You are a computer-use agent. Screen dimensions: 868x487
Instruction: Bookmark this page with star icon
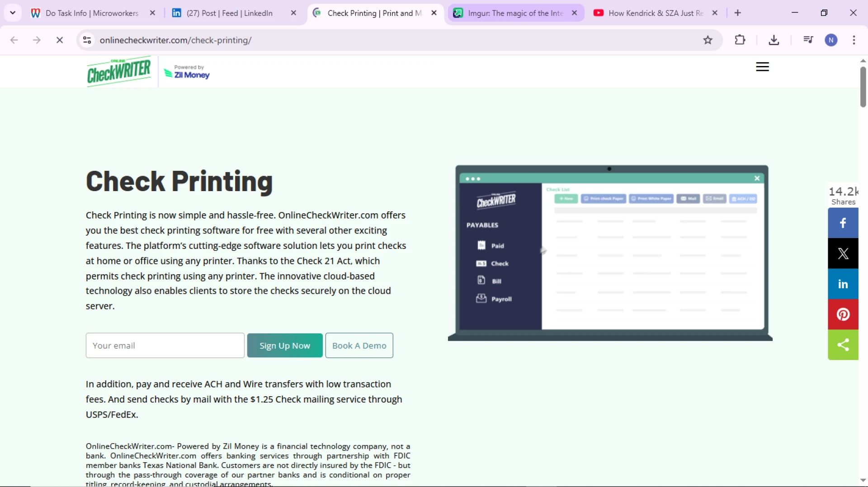pyautogui.click(x=708, y=40)
